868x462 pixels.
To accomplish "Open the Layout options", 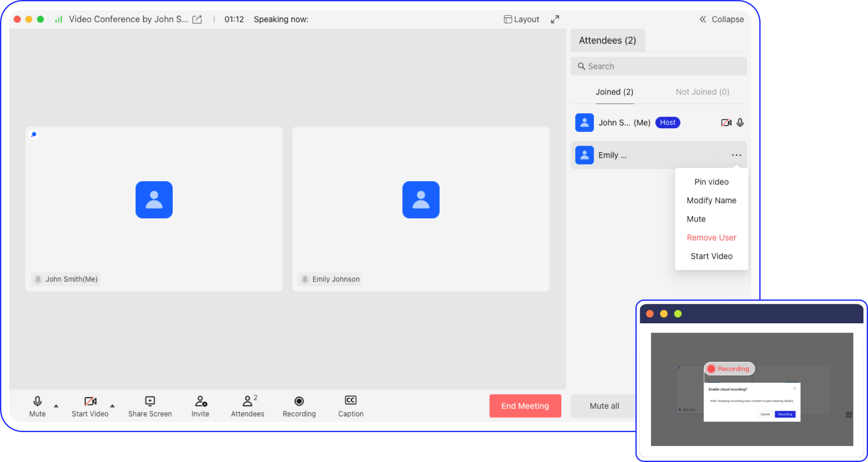I will pyautogui.click(x=521, y=19).
